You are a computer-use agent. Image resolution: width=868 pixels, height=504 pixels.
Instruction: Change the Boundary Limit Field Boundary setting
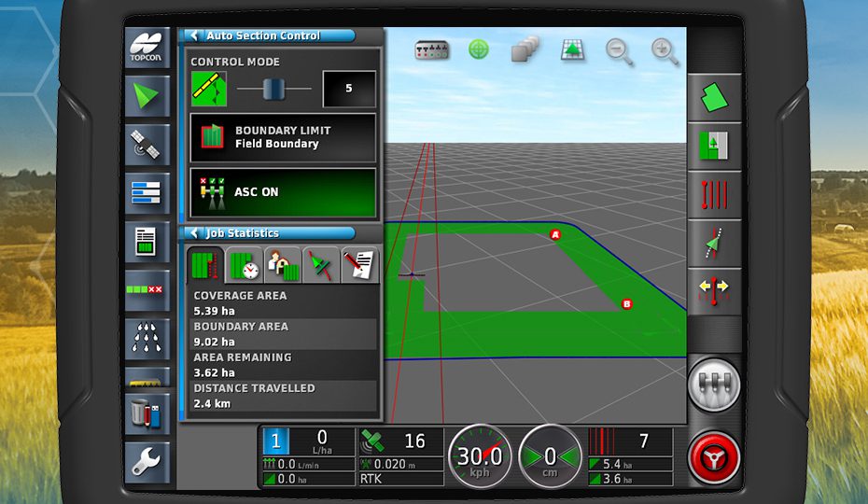coord(283,137)
